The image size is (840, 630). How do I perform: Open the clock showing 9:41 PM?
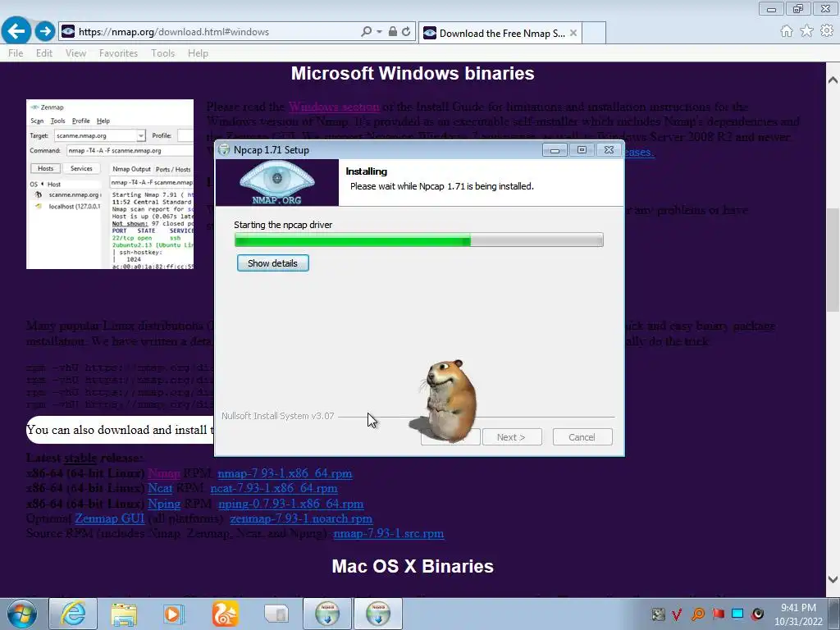coord(798,614)
